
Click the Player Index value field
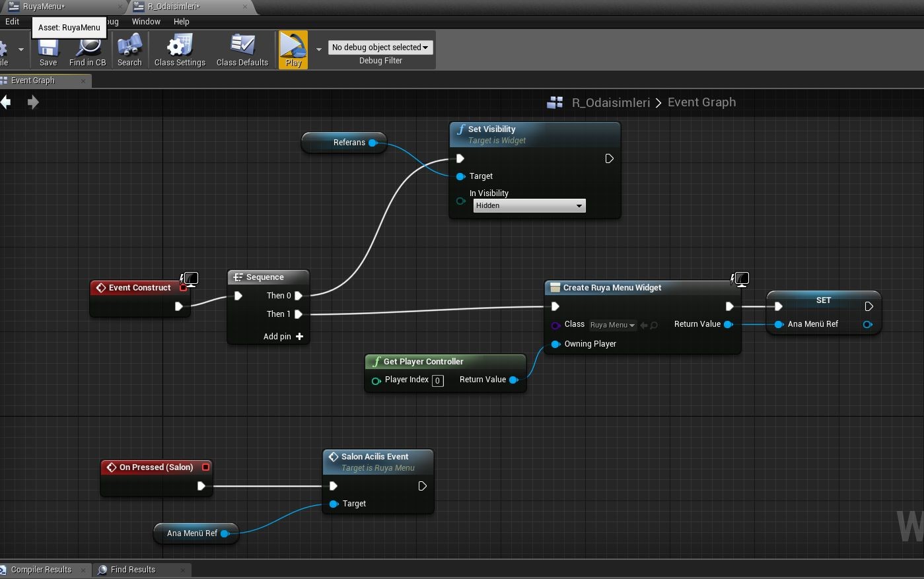point(437,380)
